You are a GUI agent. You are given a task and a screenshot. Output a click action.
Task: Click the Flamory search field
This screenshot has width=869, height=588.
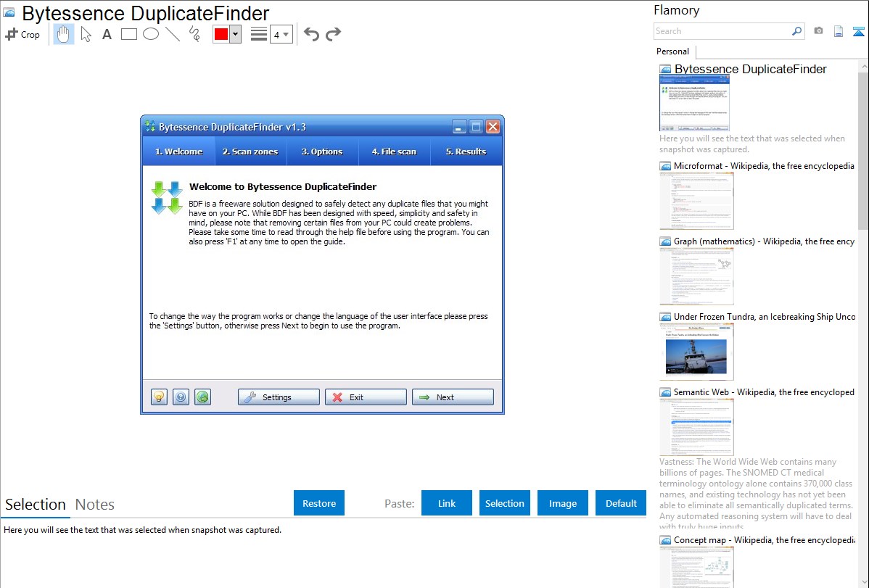(x=722, y=31)
